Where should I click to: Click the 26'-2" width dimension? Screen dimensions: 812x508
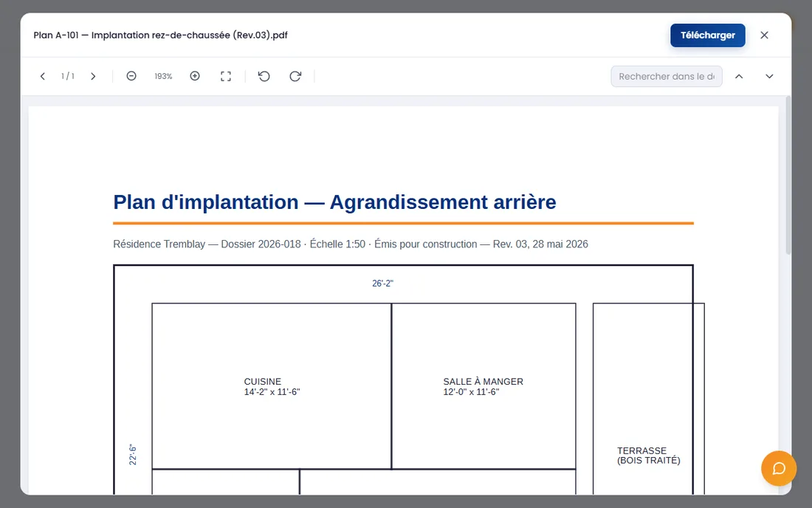click(382, 284)
